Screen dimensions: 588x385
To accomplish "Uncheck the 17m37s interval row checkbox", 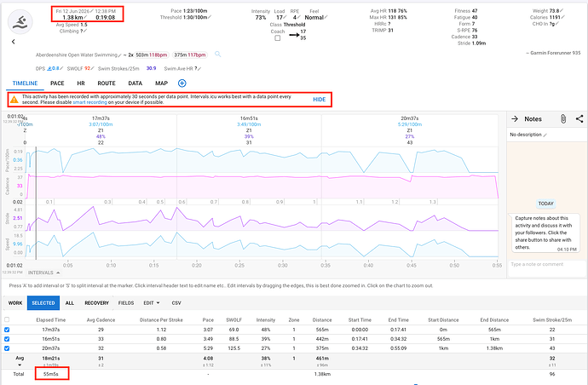I will [x=7, y=330].
